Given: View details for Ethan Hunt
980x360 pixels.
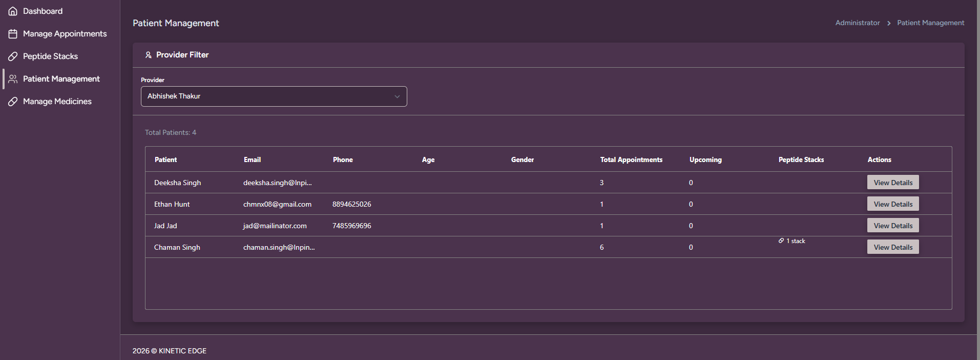Looking at the screenshot, I should (893, 204).
